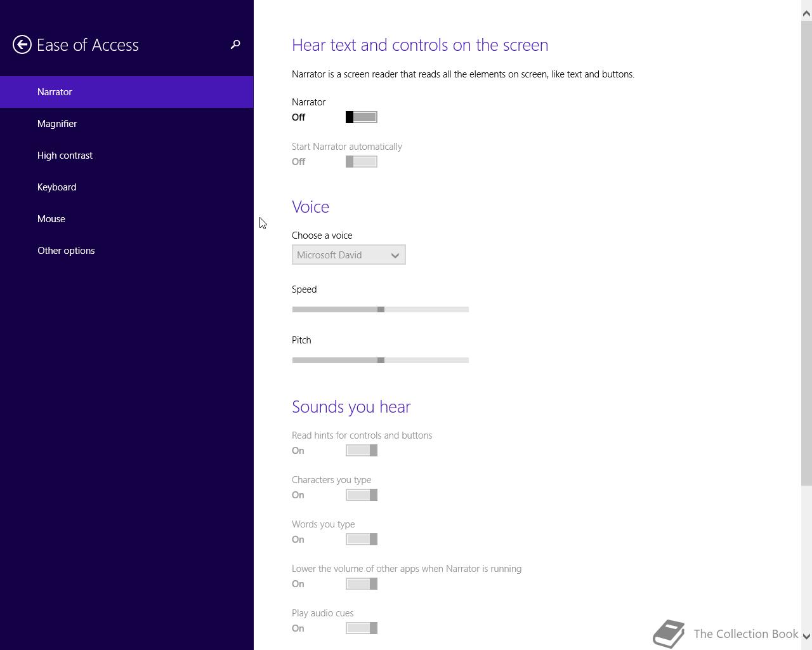Click the Speed slider thumb
812x650 pixels.
pos(381,309)
